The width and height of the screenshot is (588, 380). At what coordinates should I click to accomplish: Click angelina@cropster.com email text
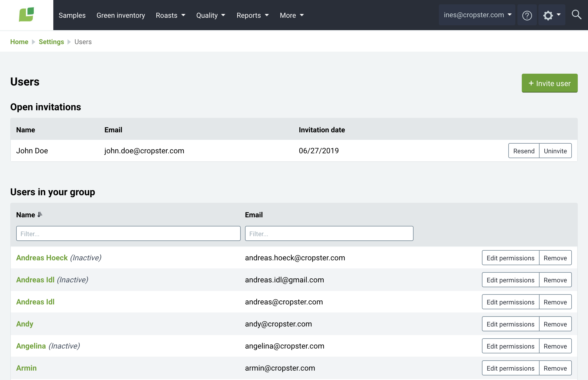pos(285,346)
